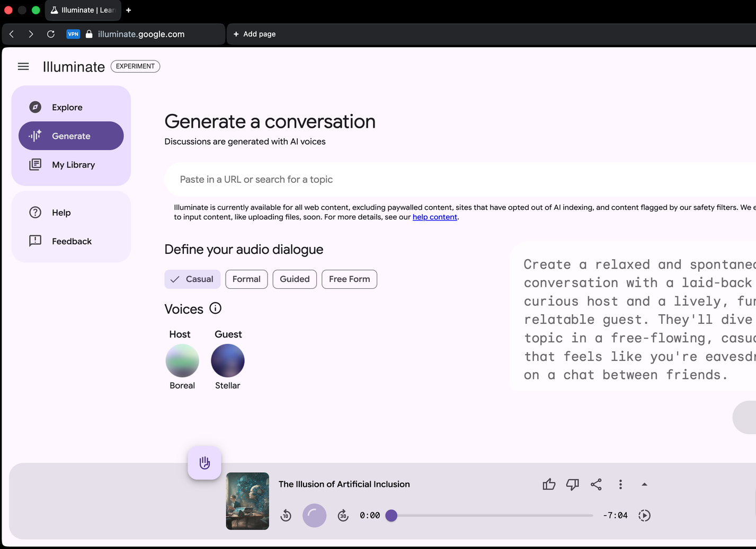
Task: Open the hamburger main menu
Action: click(23, 66)
